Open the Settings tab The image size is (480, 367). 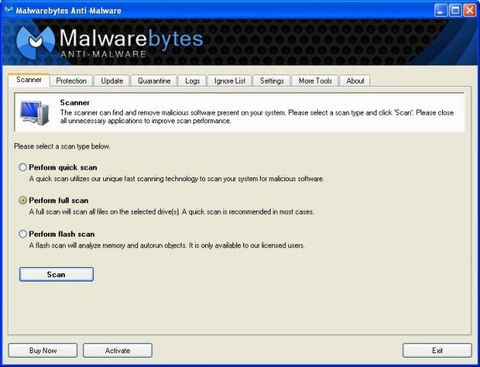point(272,81)
